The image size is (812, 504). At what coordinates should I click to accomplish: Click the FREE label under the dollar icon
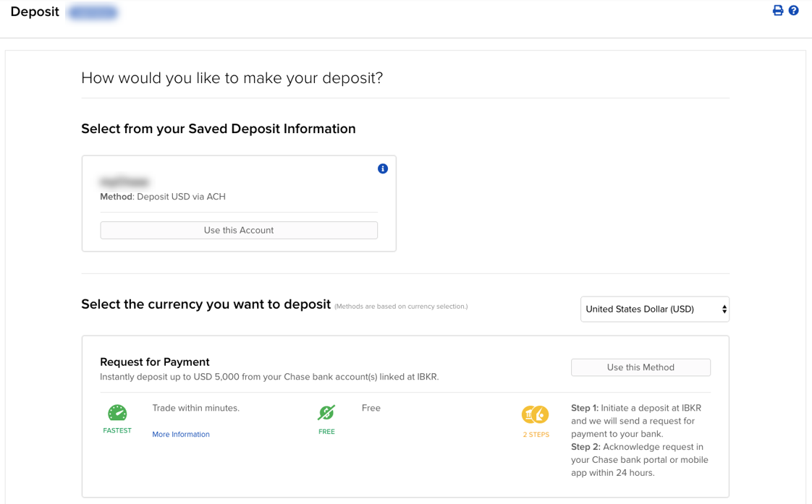point(326,430)
